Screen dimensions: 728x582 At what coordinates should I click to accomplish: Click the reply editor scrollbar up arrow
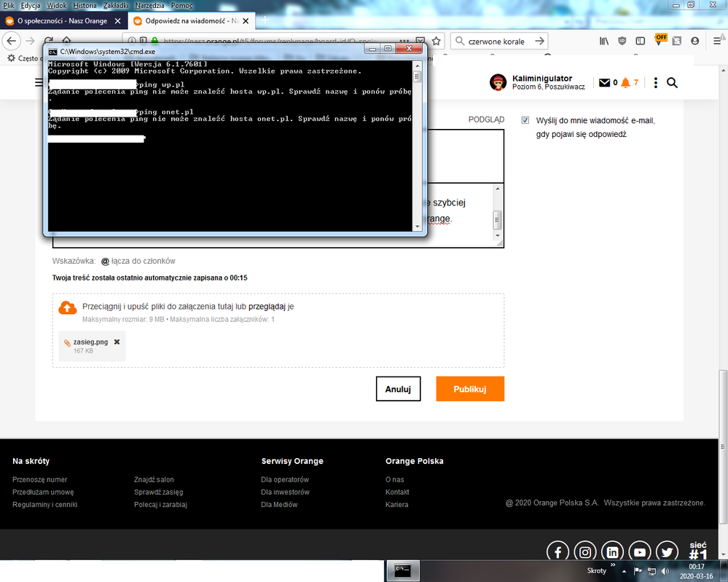[x=497, y=189]
